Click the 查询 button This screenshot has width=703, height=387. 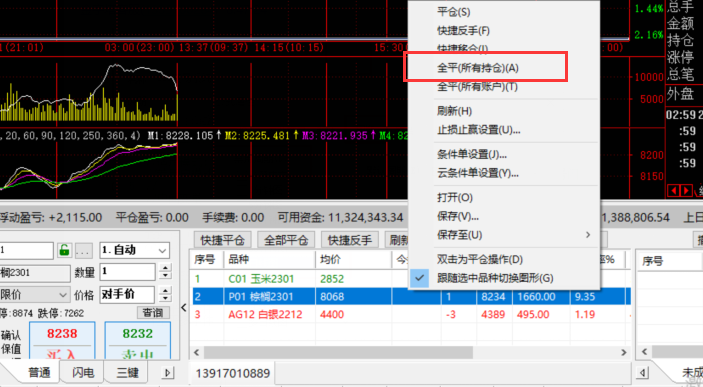(153, 313)
